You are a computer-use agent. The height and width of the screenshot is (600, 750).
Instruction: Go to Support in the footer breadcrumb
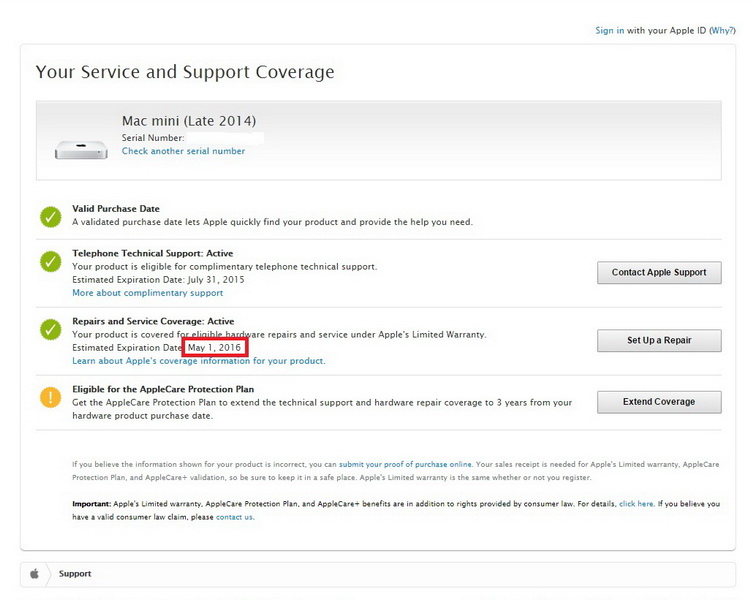[x=75, y=574]
